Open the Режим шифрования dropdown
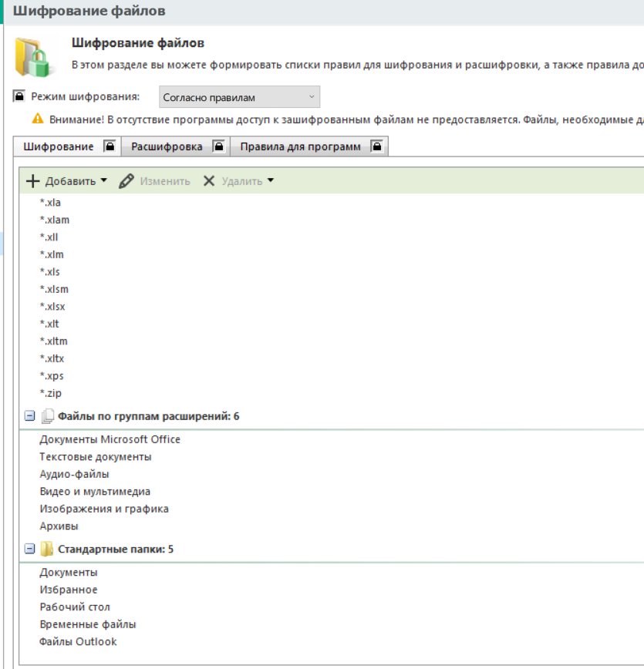 click(239, 97)
